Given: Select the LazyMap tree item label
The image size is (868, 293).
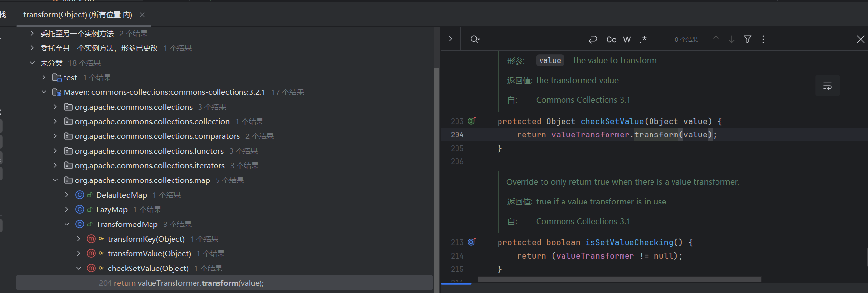Looking at the screenshot, I should coord(111,209).
